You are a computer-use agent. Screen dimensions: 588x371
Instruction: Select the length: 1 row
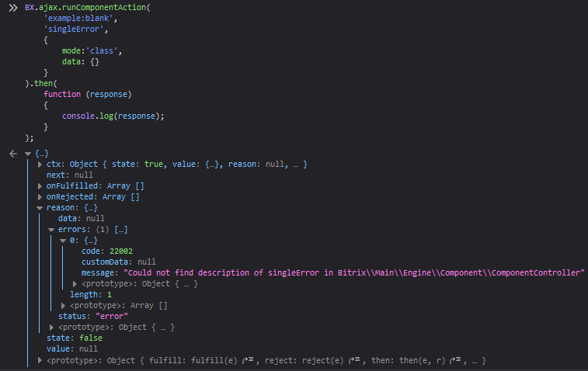91,295
